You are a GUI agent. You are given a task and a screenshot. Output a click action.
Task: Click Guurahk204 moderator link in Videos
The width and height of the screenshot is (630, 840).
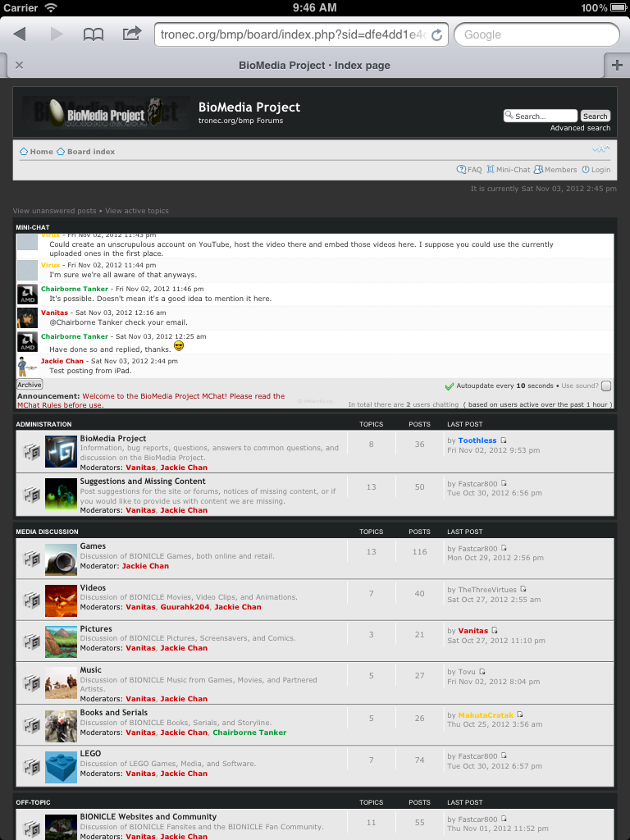pyautogui.click(x=185, y=607)
